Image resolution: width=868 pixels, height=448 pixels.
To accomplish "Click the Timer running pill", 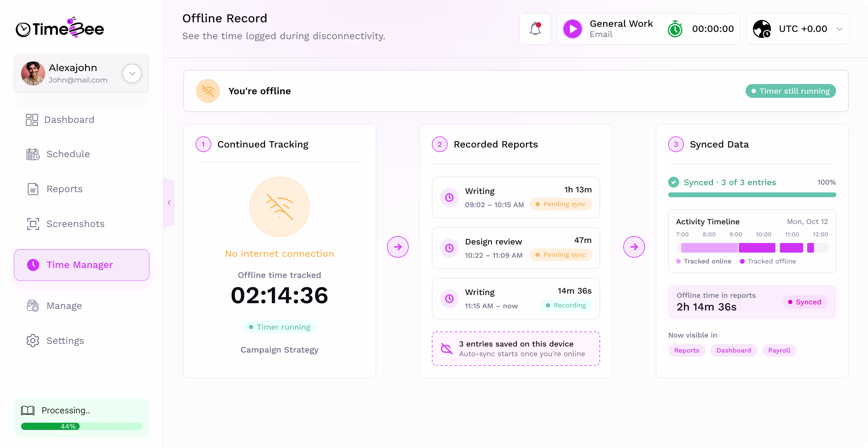I will [x=279, y=327].
